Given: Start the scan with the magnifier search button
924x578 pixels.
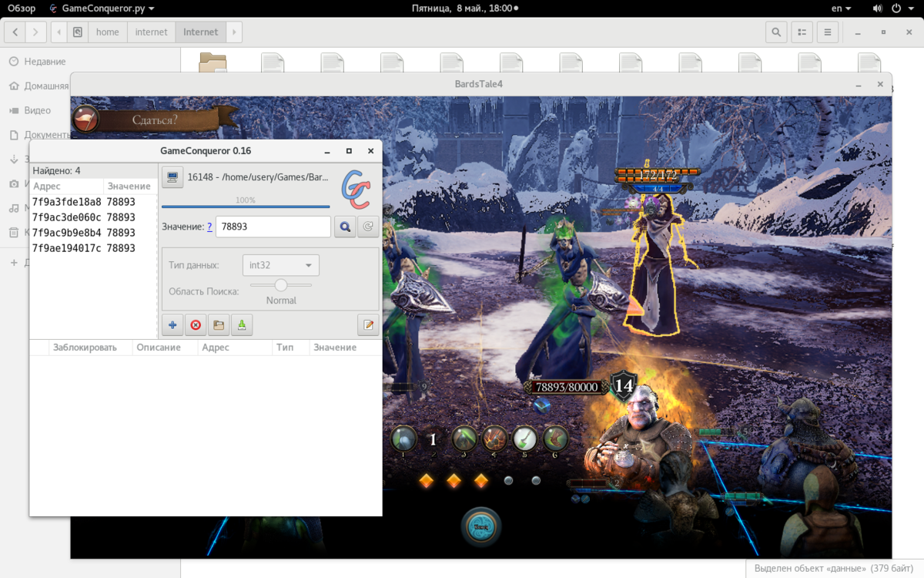Looking at the screenshot, I should (x=345, y=227).
